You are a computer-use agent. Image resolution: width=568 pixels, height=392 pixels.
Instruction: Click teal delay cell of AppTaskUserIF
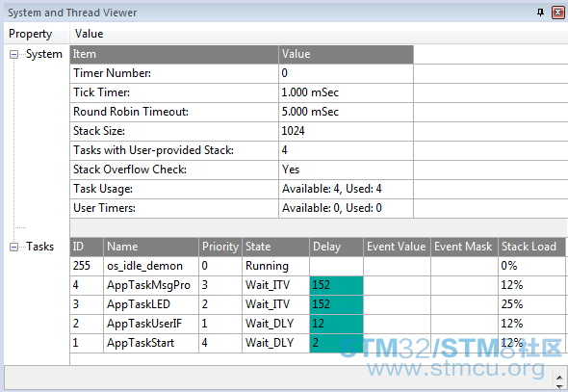tap(337, 324)
